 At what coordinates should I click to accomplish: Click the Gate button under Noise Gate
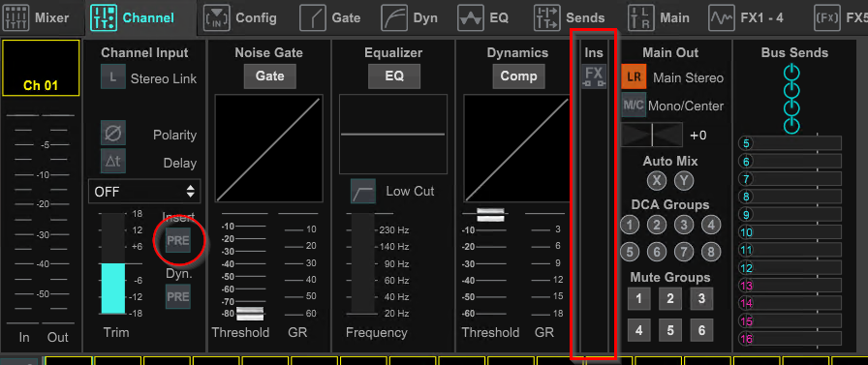pos(270,76)
